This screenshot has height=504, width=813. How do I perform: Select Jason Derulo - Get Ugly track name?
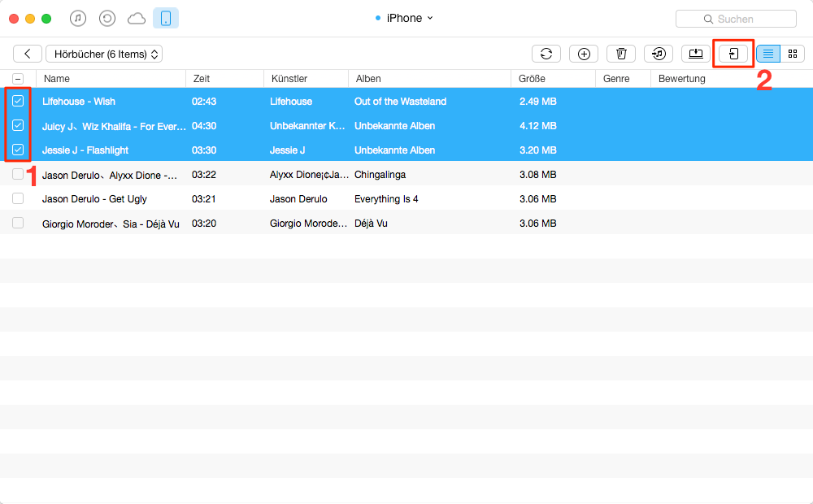coord(94,199)
